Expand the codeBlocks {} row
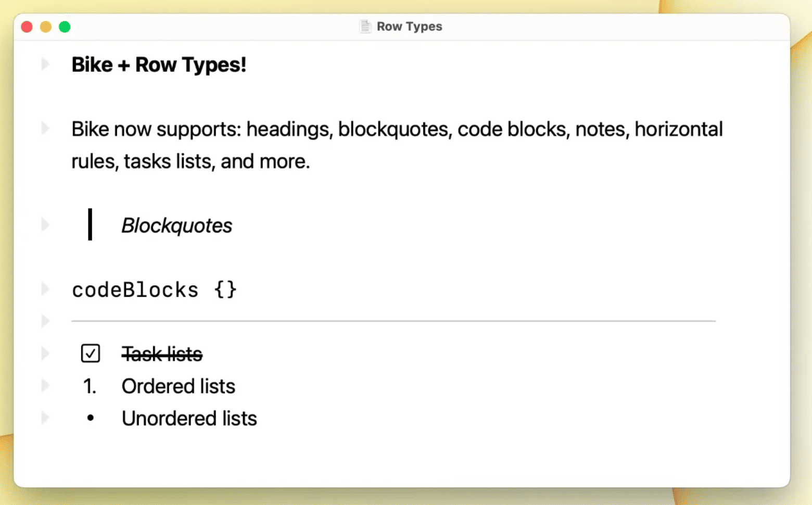This screenshot has width=812, height=505. pyautogui.click(x=45, y=289)
